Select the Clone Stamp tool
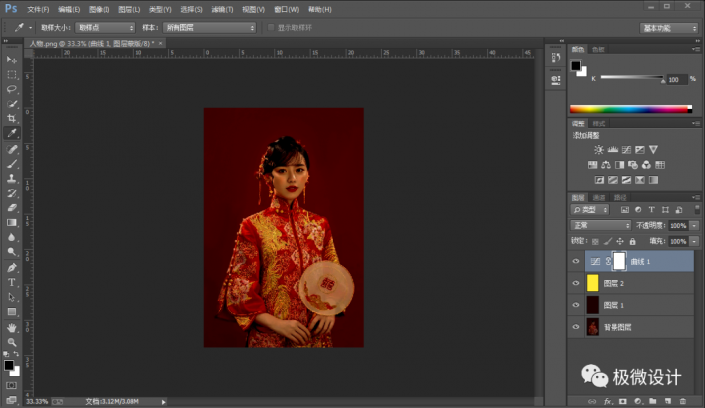Screen dimensions: 705x408 click(x=12, y=179)
